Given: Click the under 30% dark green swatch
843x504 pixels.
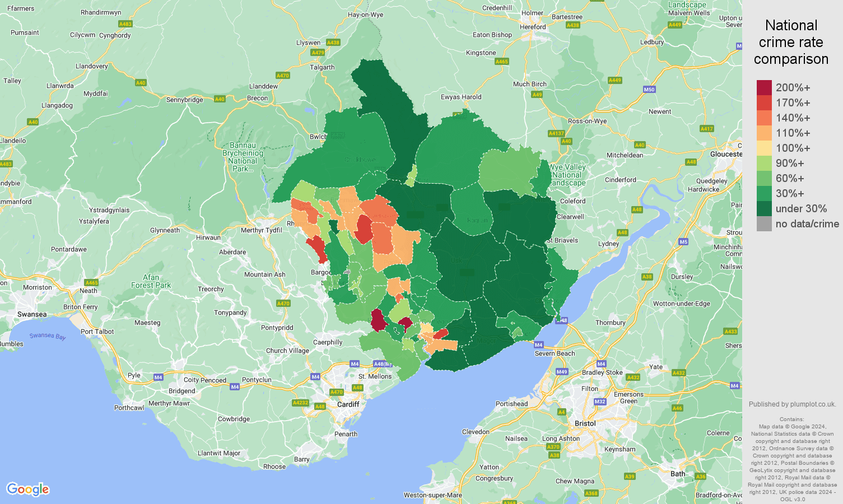Looking at the screenshot, I should tap(764, 208).
